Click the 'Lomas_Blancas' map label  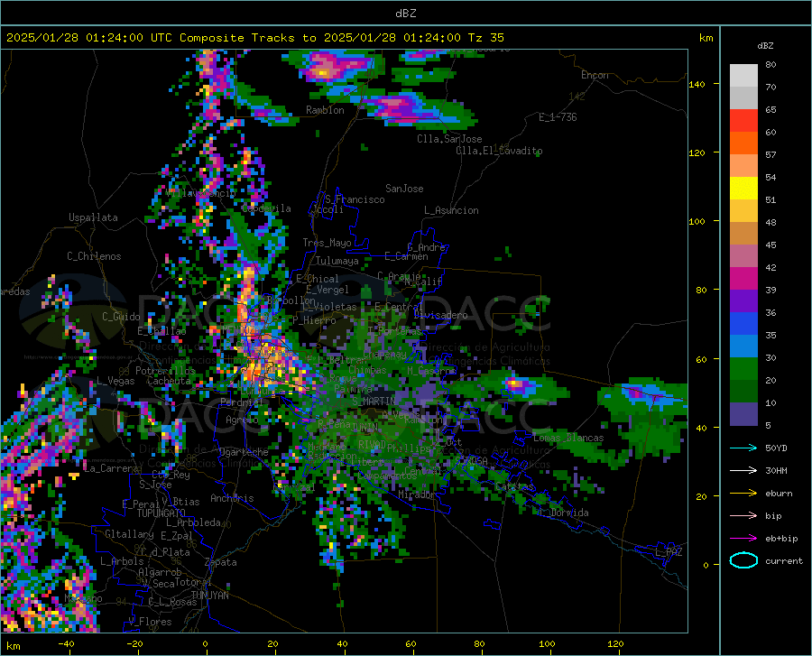click(x=568, y=438)
